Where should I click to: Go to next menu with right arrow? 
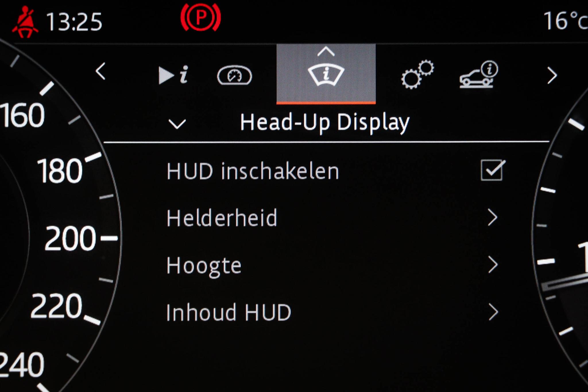point(552,75)
